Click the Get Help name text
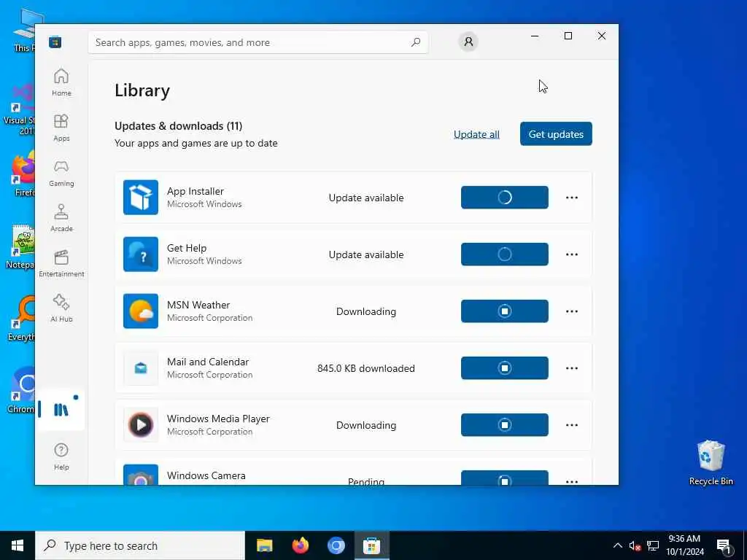 187,248
